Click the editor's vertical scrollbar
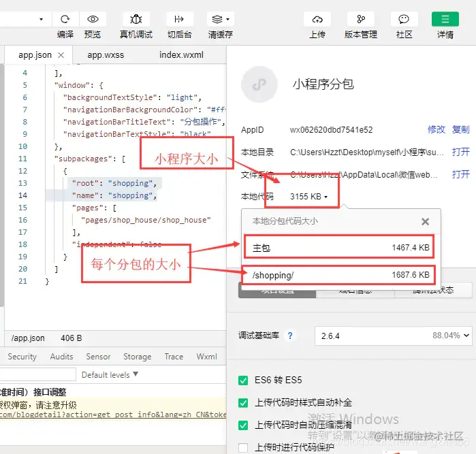The width and height of the screenshot is (476, 454). pyautogui.click(x=2, y=185)
